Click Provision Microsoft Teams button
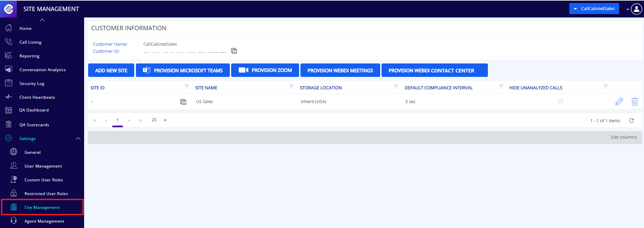Screen dimensions: 644x228 183,71
